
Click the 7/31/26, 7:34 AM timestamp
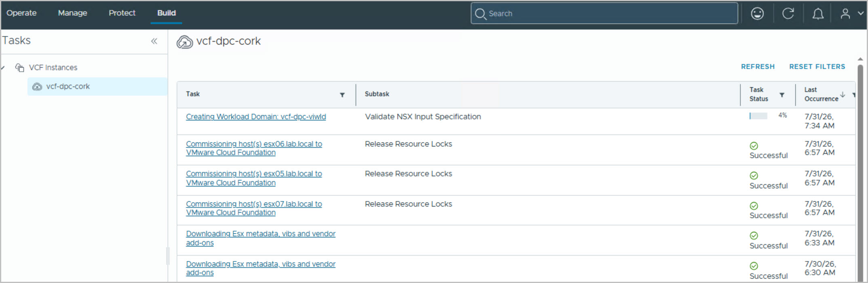[x=819, y=121]
